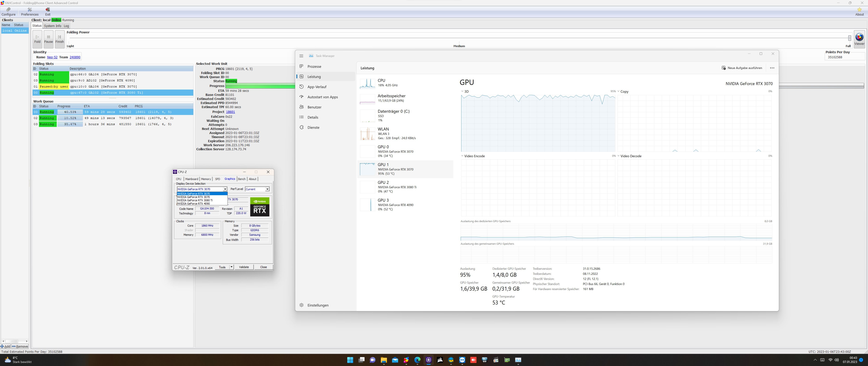Open project link 18601

pos(230,112)
